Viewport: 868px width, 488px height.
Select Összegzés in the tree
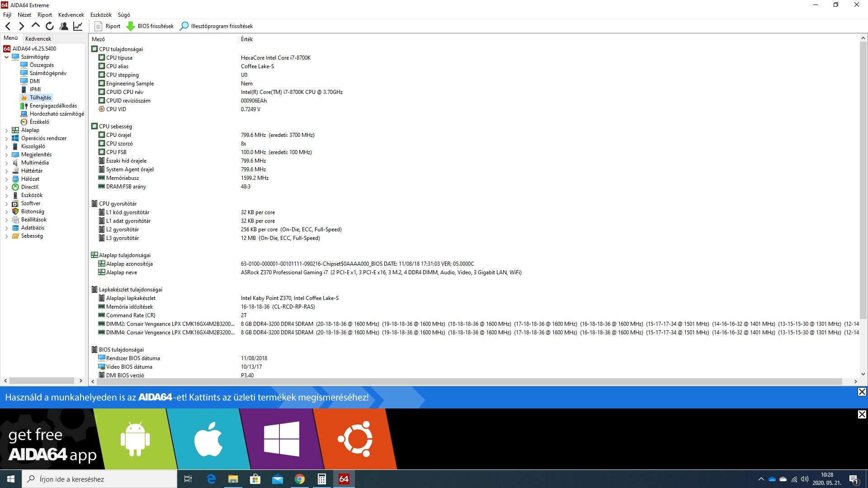click(x=42, y=65)
